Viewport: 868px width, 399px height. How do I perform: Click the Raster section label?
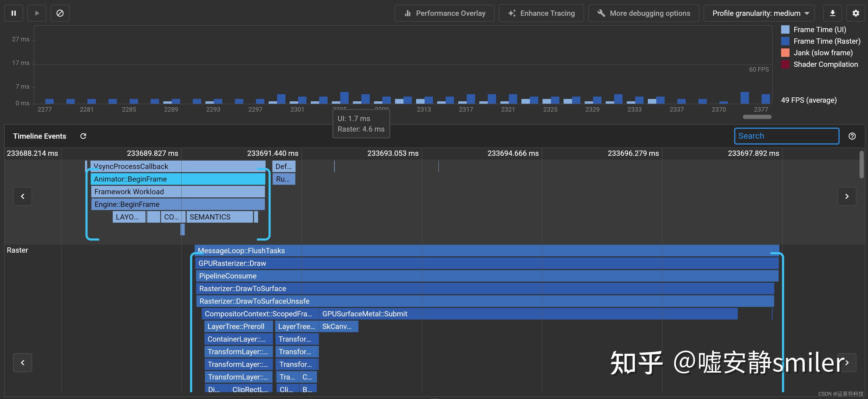point(17,250)
